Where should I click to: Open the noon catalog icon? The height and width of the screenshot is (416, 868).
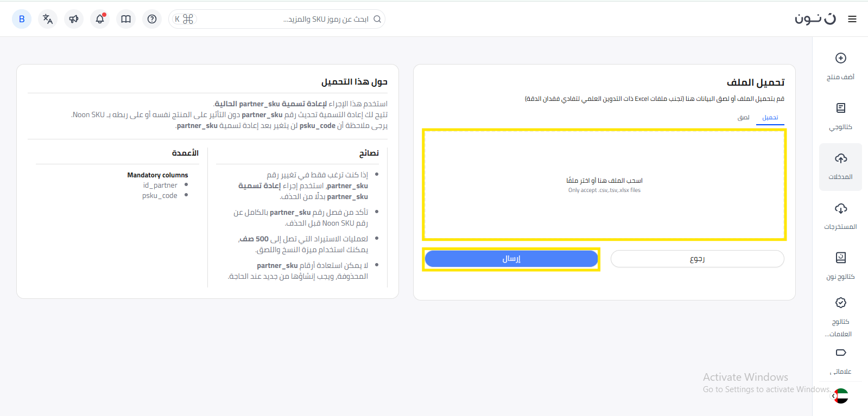coord(841,258)
